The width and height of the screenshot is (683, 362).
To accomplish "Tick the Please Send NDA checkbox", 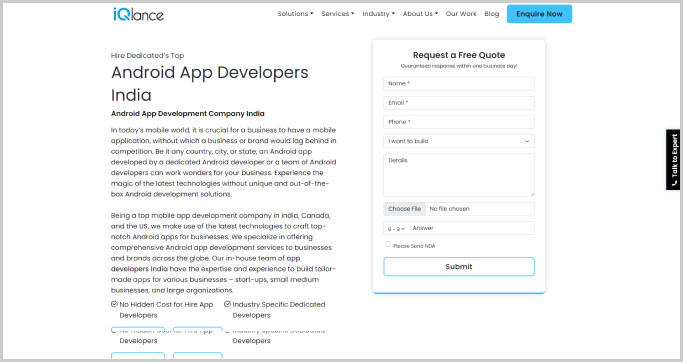I will pos(388,244).
